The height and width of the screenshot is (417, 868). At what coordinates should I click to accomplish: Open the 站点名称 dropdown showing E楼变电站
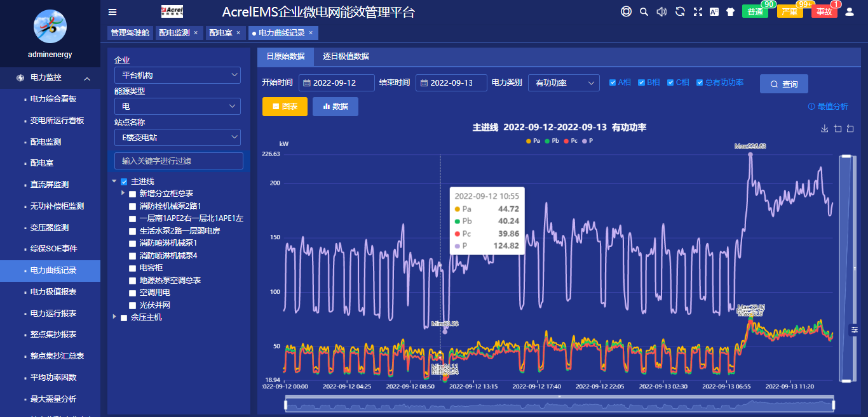(177, 137)
